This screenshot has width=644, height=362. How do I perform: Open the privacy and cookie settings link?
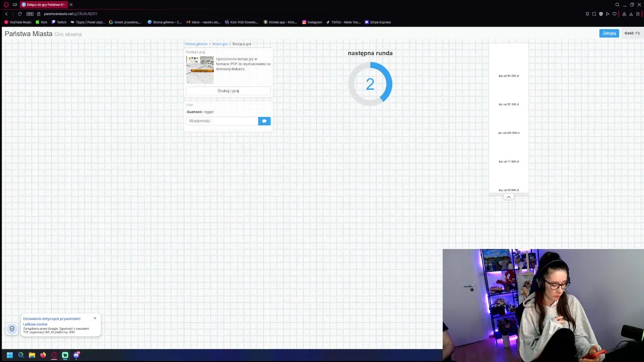[51, 321]
